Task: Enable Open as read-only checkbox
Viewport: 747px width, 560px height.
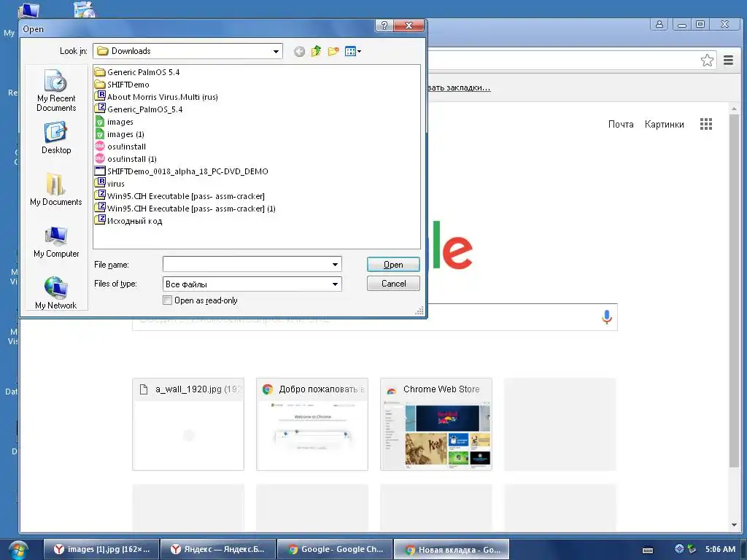Action: coord(167,300)
